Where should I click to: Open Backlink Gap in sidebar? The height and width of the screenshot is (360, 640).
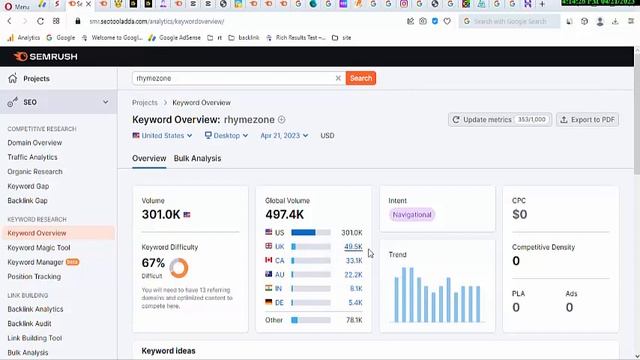(x=27, y=201)
